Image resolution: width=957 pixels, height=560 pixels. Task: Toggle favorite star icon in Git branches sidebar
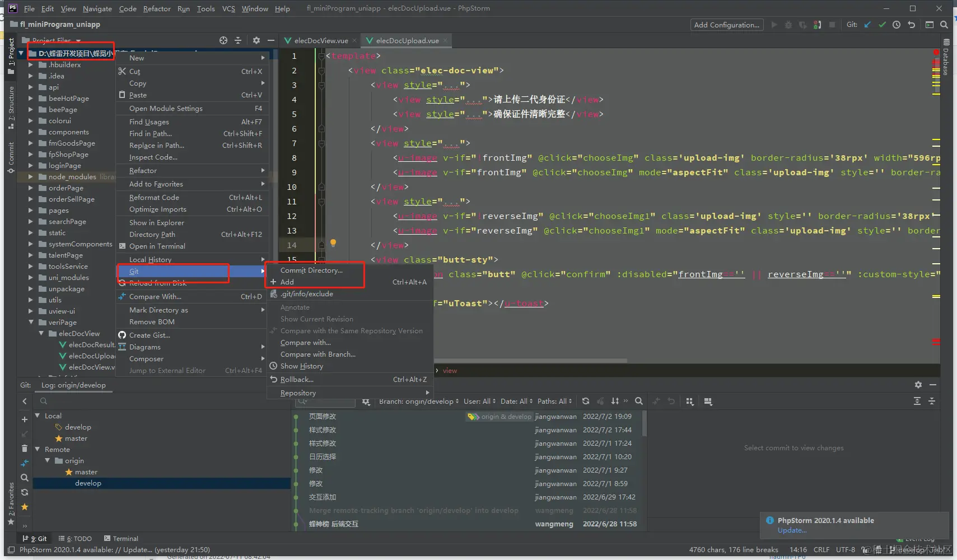pos(25,507)
